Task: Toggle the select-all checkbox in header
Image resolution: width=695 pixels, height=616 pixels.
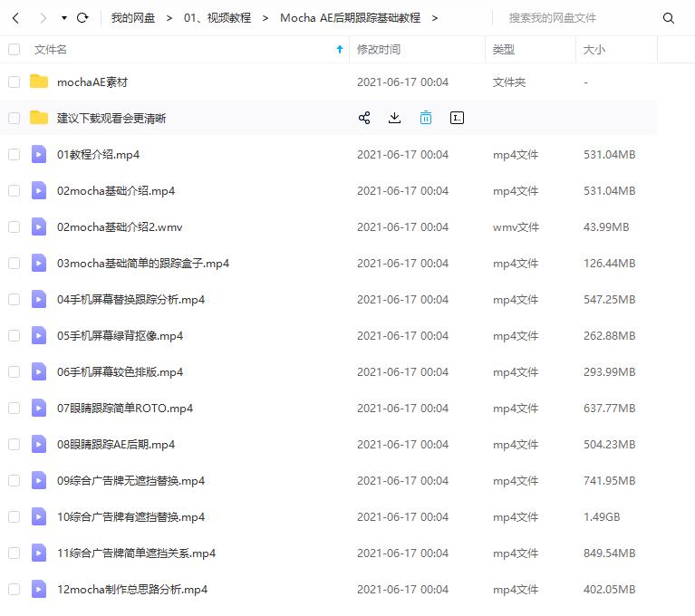Action: (14, 49)
